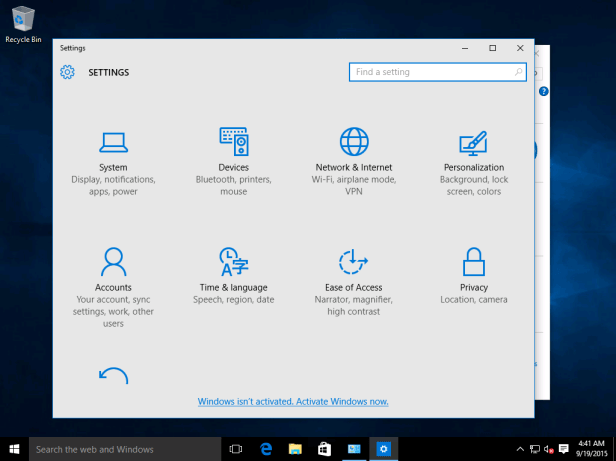Open the System settings category

click(113, 141)
